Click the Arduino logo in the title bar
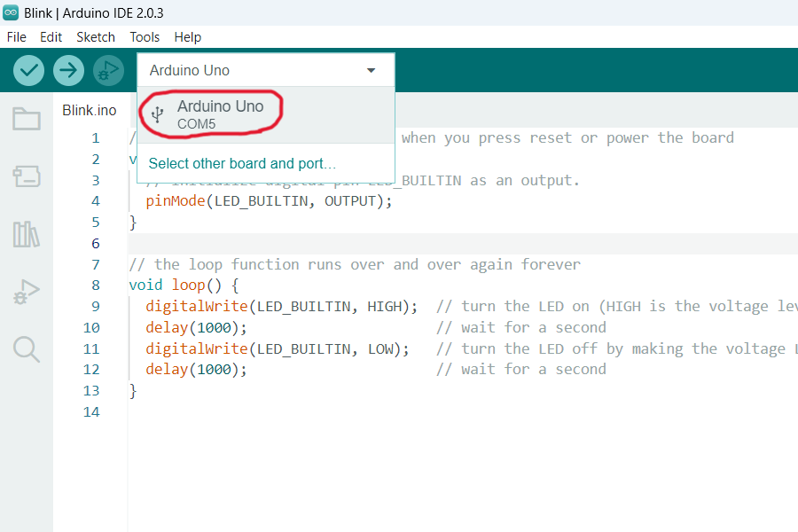 point(11,12)
